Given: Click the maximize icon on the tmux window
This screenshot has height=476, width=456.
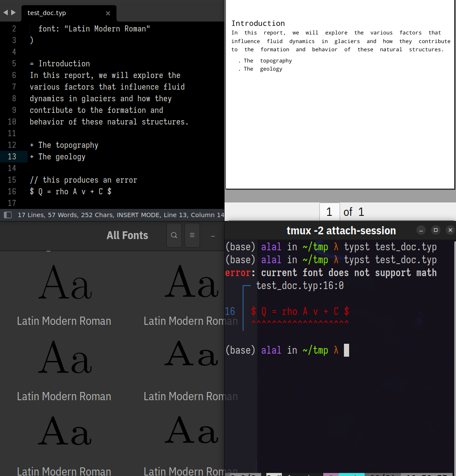Looking at the screenshot, I should point(436,230).
